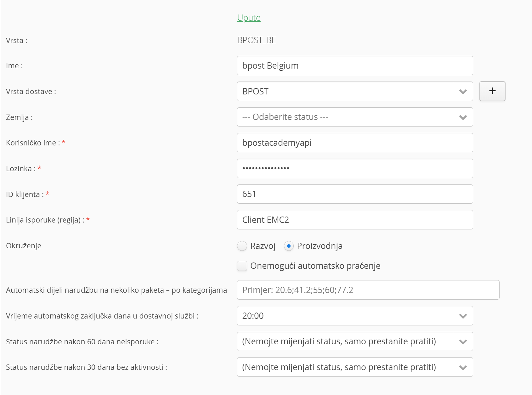Click the Vrsta label
The height and width of the screenshot is (395, 532).
(16, 41)
